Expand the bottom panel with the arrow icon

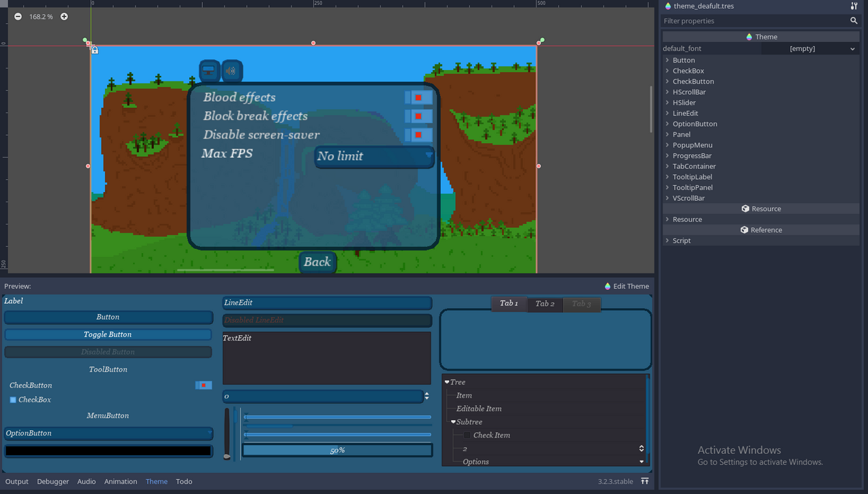[645, 481]
